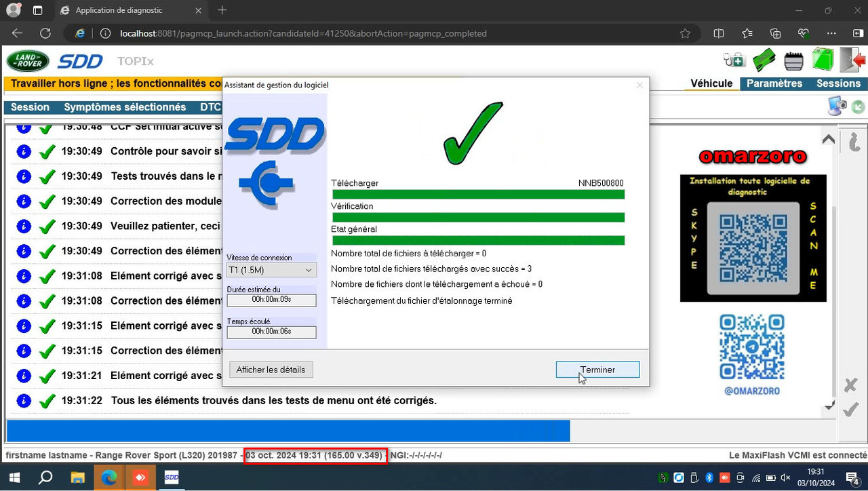Click the grey information icon at right
868x491 pixels.
pos(853,141)
